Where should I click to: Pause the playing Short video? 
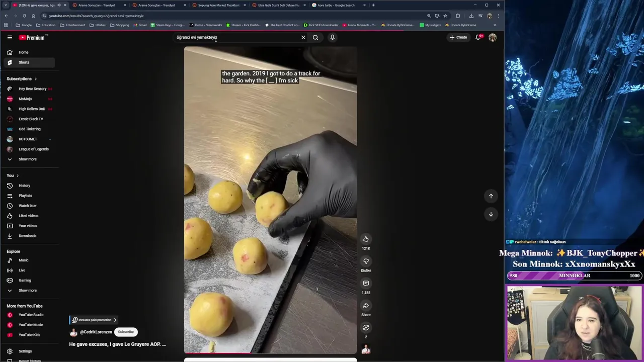tap(270, 200)
